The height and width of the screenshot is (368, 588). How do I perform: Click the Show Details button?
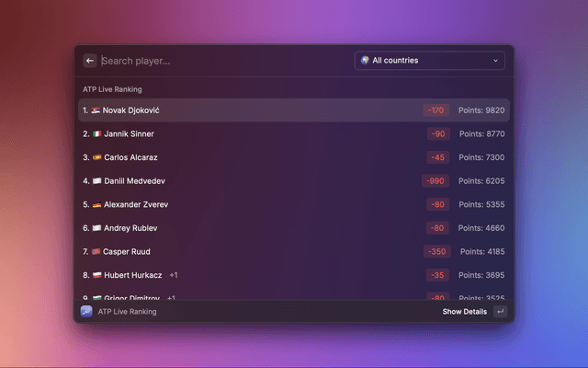point(464,312)
